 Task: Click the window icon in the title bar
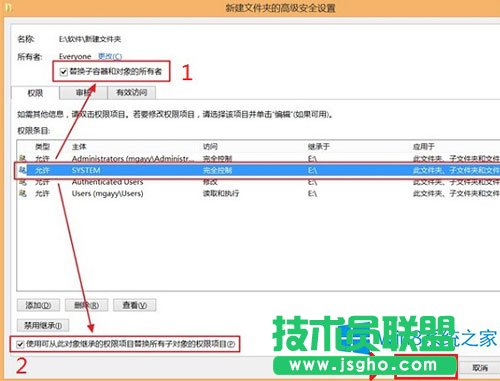click(x=9, y=7)
